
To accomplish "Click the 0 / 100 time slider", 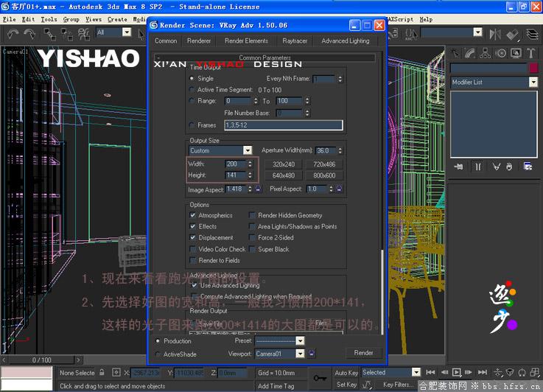I will click(41, 360).
